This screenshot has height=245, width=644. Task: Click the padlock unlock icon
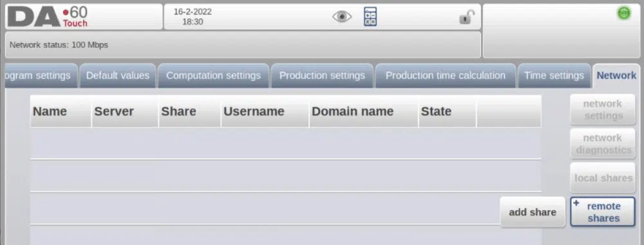click(x=466, y=17)
